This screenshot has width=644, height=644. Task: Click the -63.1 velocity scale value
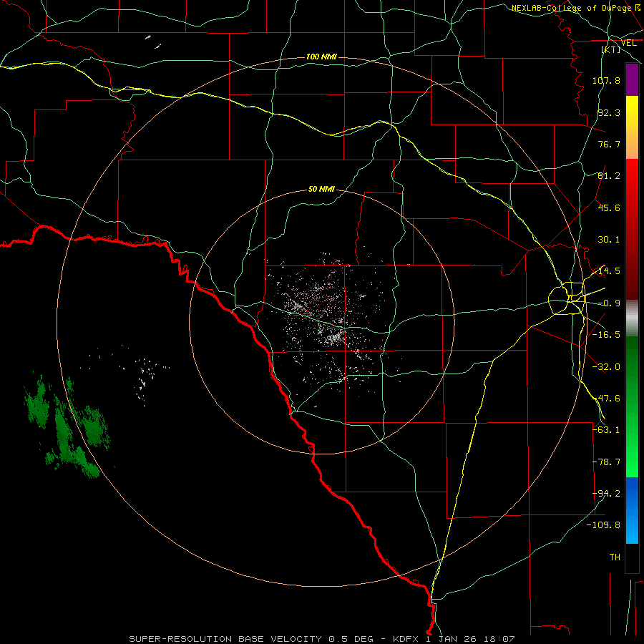click(606, 430)
